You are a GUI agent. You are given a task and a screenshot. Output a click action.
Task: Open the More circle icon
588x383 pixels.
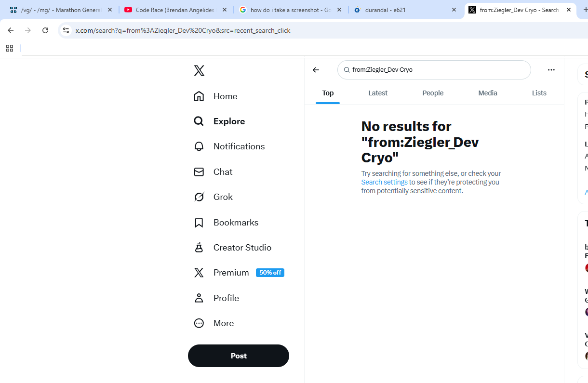tap(199, 323)
